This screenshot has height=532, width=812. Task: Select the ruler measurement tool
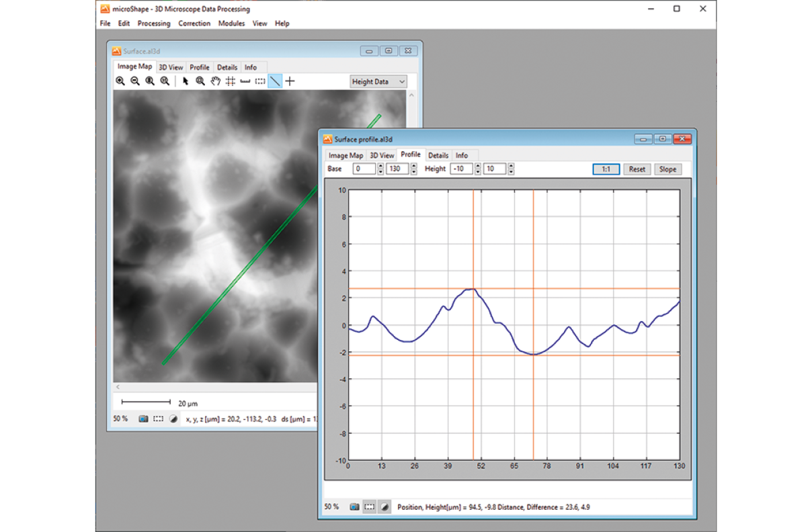(x=245, y=81)
